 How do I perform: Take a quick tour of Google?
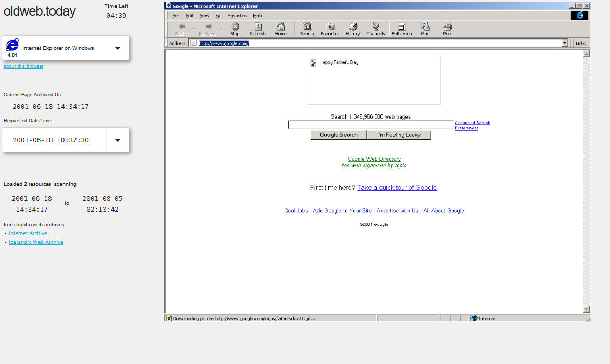click(397, 188)
